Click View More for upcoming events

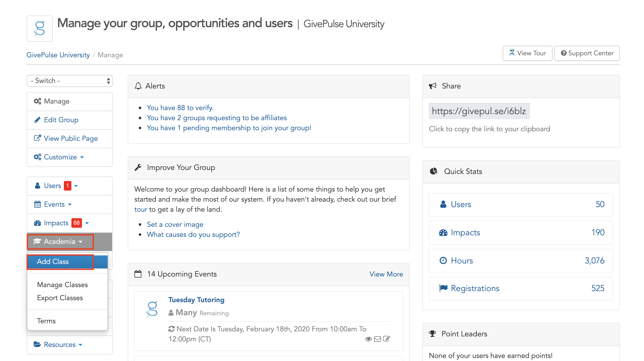tap(386, 274)
